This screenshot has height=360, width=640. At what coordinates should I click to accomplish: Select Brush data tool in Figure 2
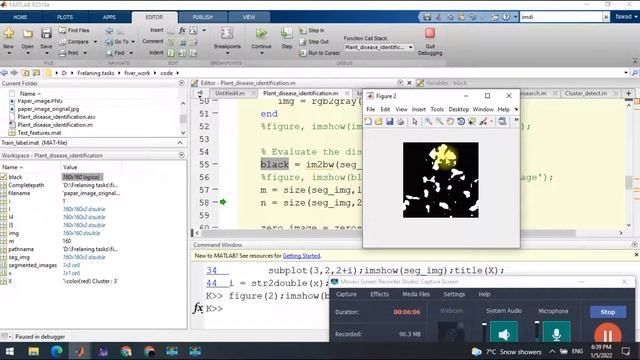coord(483,122)
